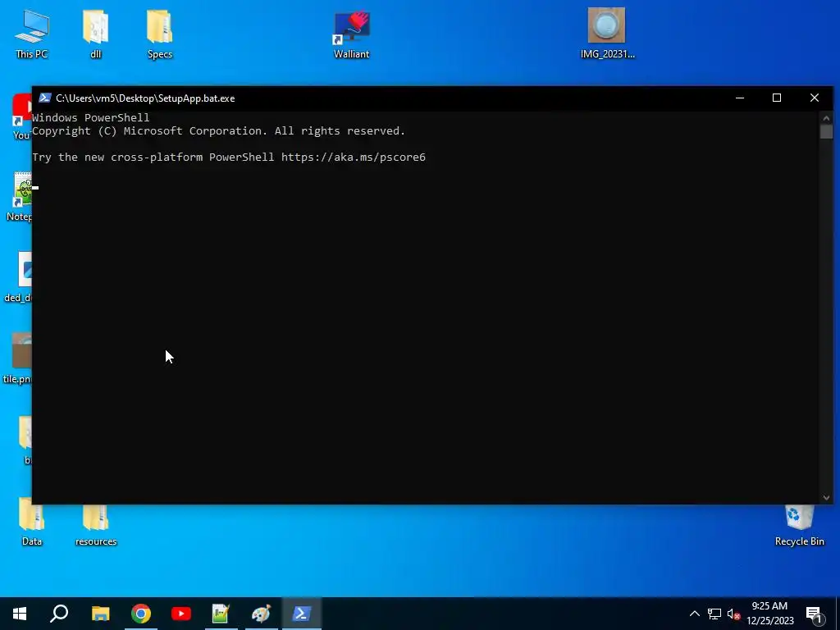Open the Windows Start menu
Screen dimensions: 840x630
[20, 614]
